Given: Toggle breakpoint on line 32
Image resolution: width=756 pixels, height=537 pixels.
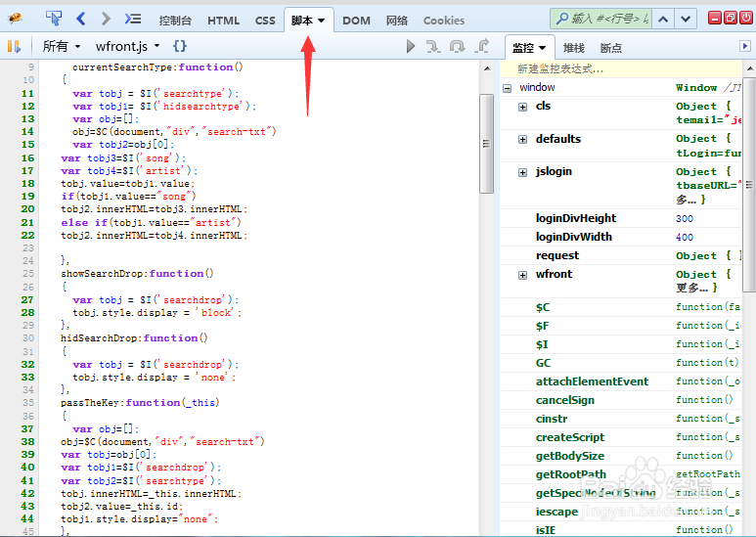Looking at the screenshot, I should 27,365.
